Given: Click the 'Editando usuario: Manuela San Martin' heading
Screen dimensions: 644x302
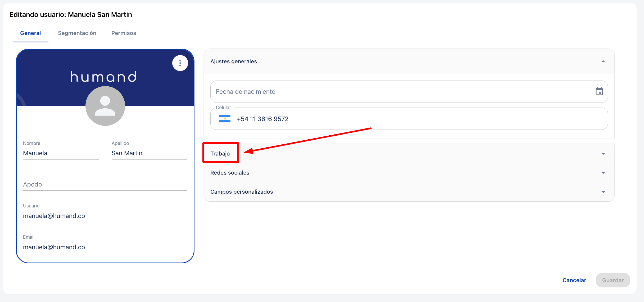Looking at the screenshot, I should (x=71, y=15).
